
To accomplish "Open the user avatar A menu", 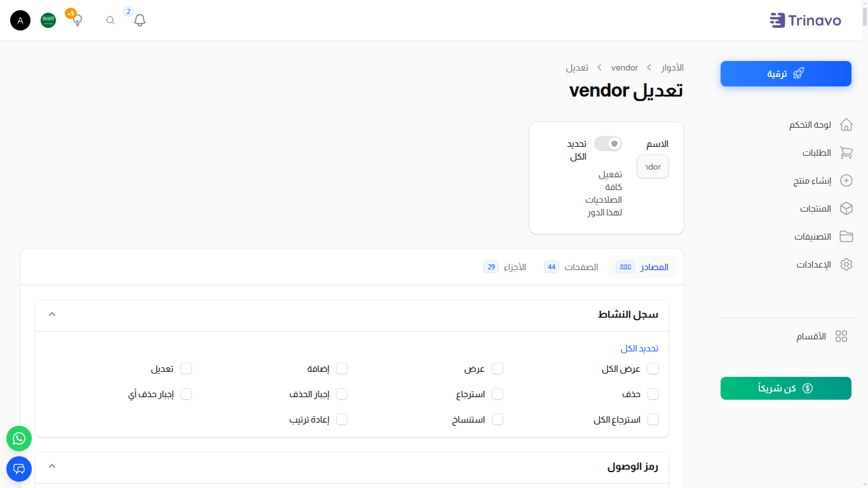I will 20,20.
